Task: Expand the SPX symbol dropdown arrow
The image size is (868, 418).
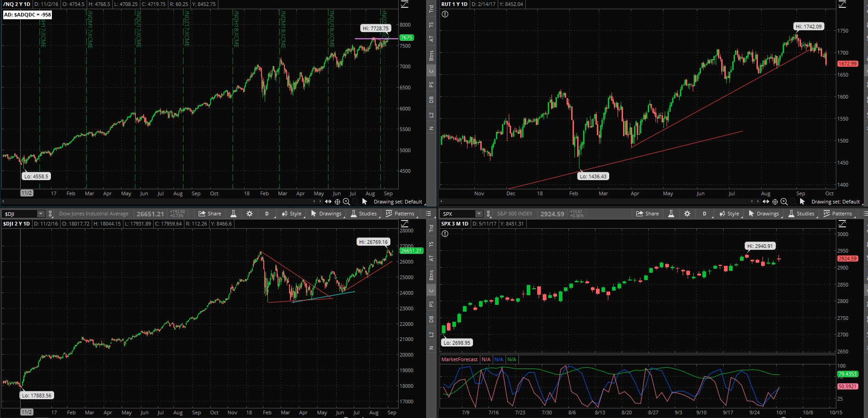Action: coord(479,214)
